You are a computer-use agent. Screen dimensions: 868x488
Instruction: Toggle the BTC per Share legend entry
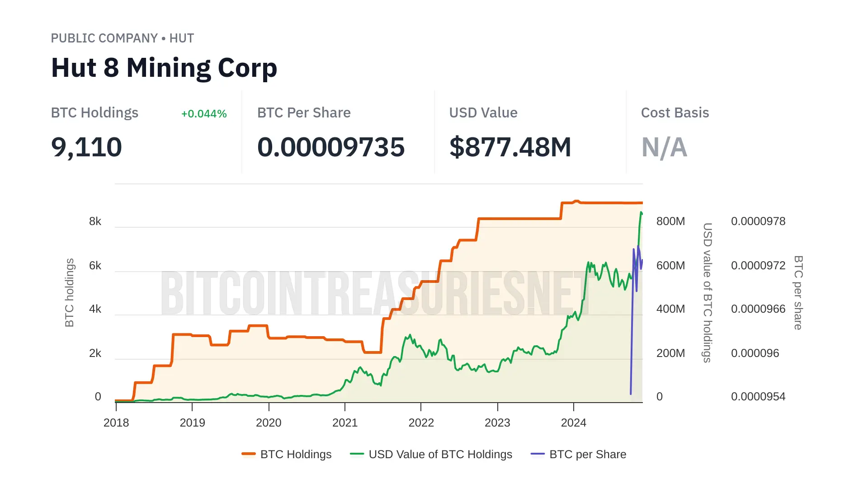[587, 454]
